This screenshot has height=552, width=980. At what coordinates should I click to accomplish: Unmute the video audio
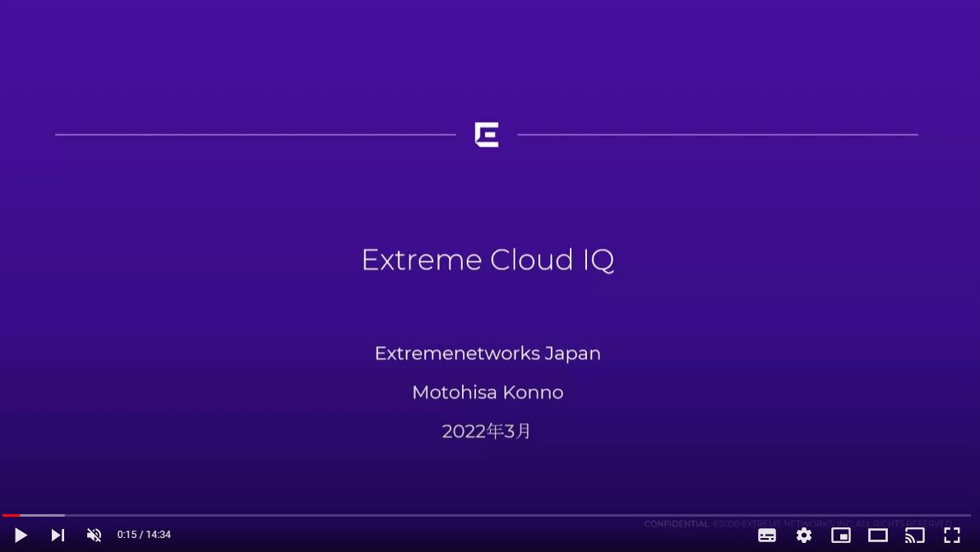pyautogui.click(x=95, y=535)
